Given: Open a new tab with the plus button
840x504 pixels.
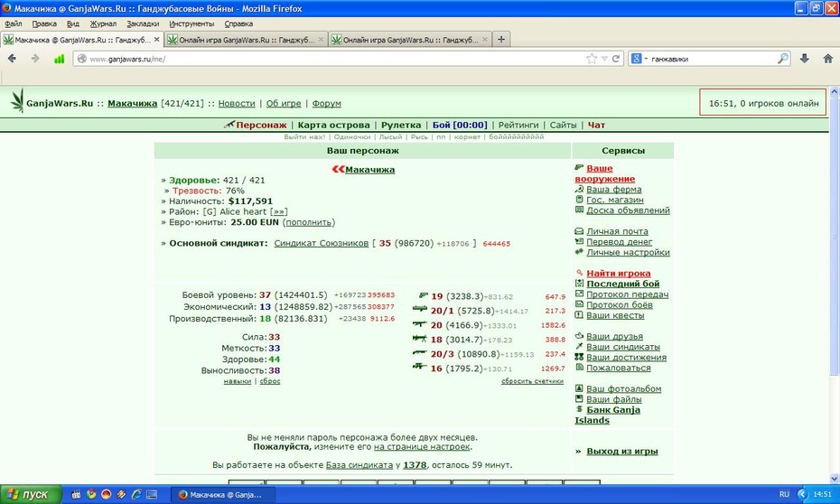Looking at the screenshot, I should pyautogui.click(x=501, y=39).
